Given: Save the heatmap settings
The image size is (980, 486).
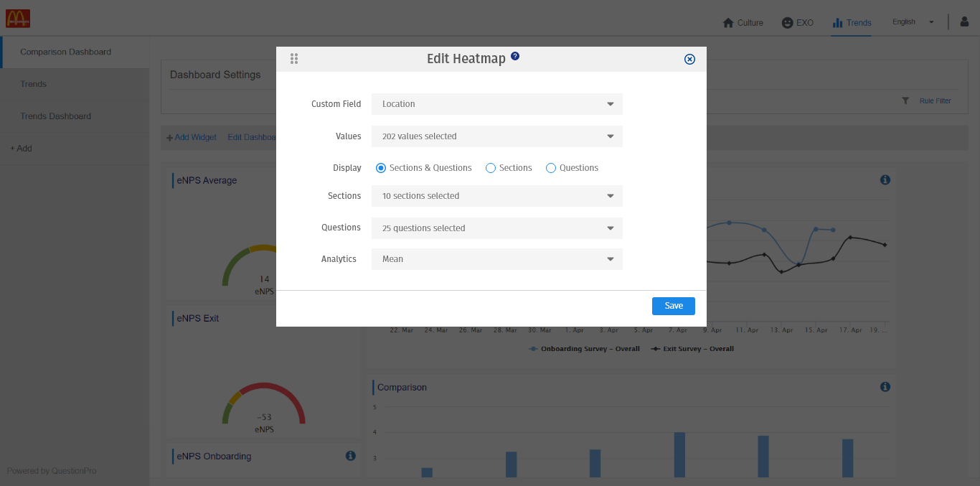Looking at the screenshot, I should 673,306.
